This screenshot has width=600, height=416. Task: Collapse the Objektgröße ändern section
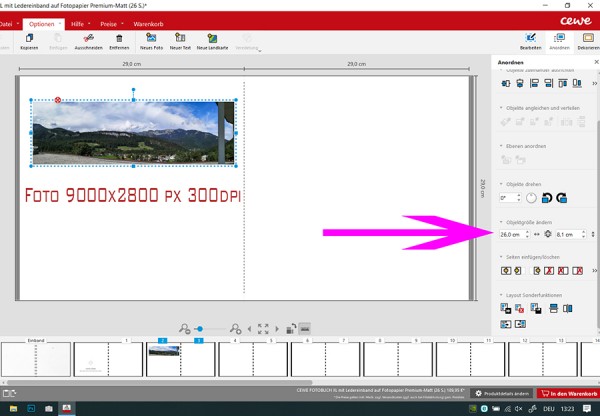pyautogui.click(x=501, y=222)
